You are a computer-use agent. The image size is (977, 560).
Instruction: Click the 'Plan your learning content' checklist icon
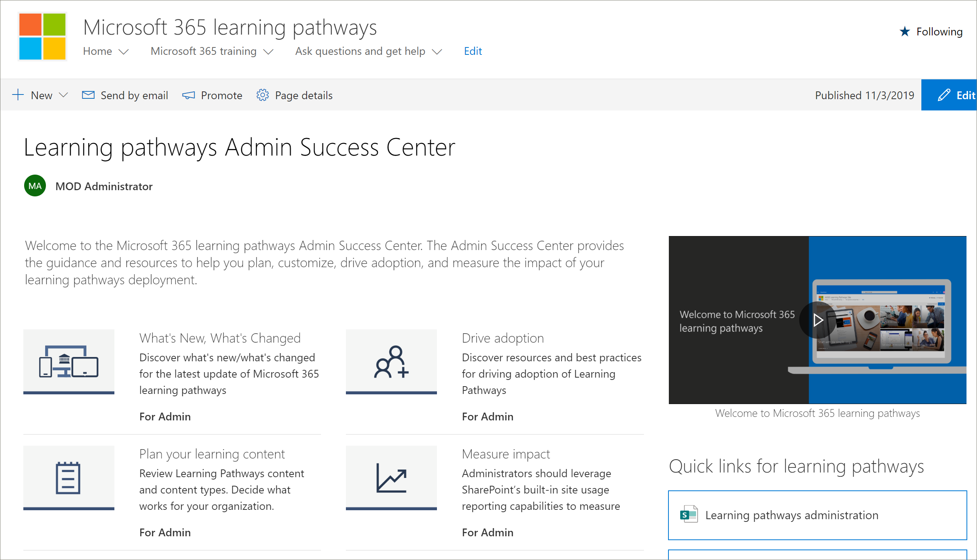coord(68,478)
